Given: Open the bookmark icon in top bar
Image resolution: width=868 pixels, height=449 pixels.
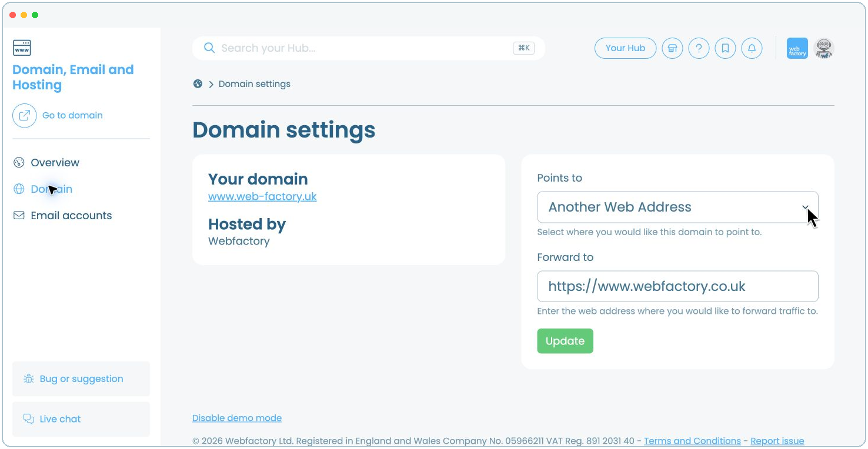Looking at the screenshot, I should click(725, 48).
